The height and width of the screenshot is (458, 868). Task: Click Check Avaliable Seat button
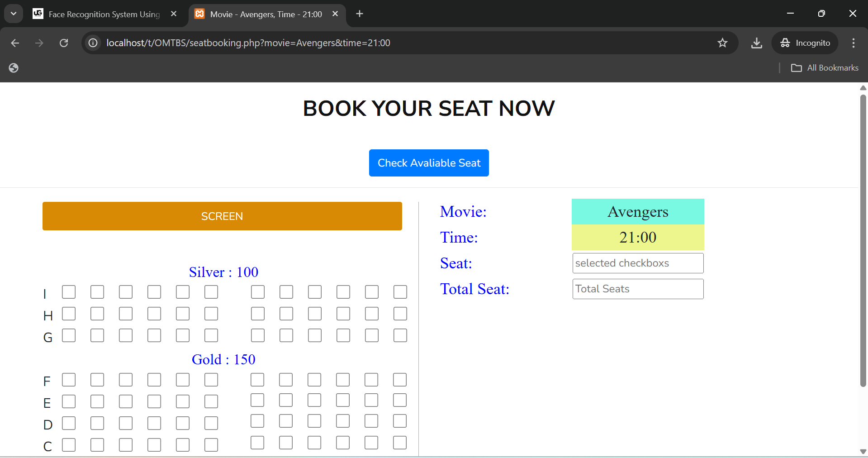click(x=429, y=163)
